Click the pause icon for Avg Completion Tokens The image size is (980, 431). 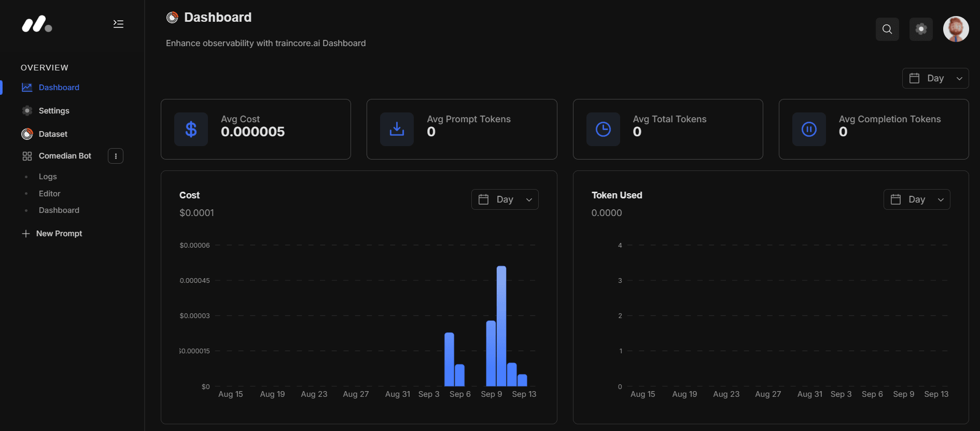point(809,129)
